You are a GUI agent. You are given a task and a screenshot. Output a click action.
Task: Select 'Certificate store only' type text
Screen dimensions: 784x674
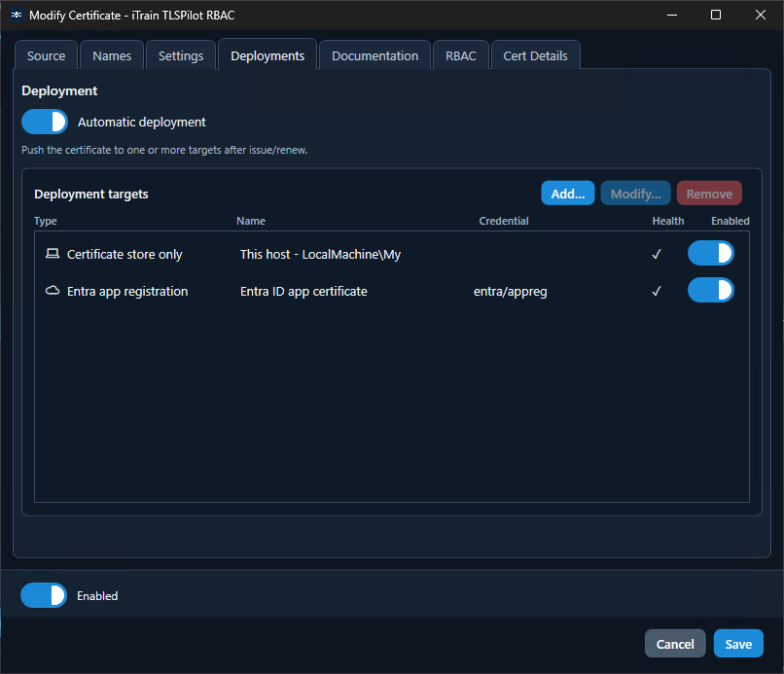coord(125,254)
